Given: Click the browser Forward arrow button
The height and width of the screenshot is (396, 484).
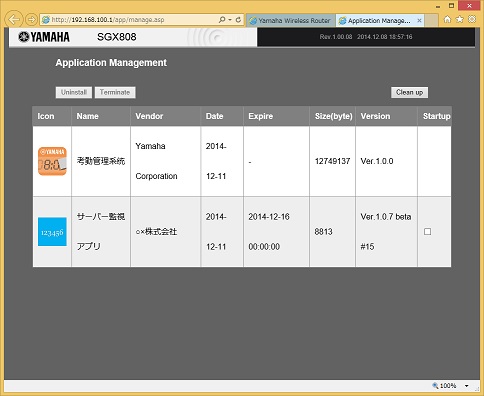Looking at the screenshot, I should tap(31, 20).
